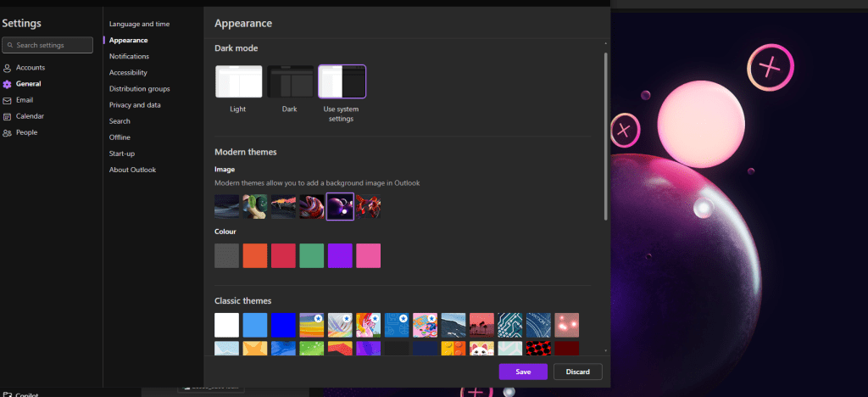Screen dimensions: 868x397
Task: Open Email settings in the sidebar
Action: 24,100
